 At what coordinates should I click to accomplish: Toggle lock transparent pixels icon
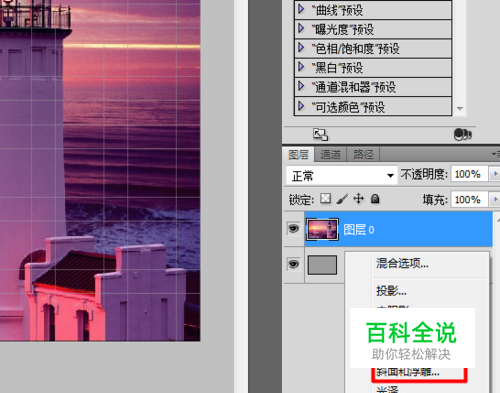(x=325, y=199)
